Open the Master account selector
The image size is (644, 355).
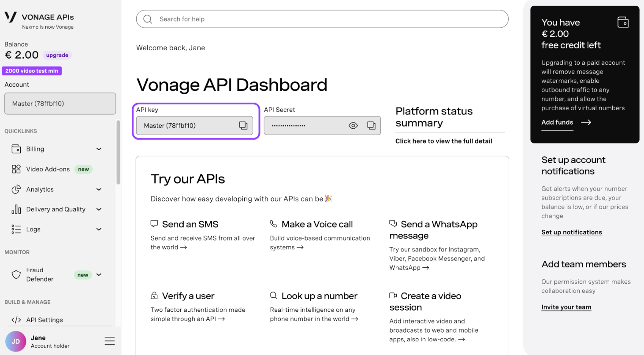tap(60, 103)
